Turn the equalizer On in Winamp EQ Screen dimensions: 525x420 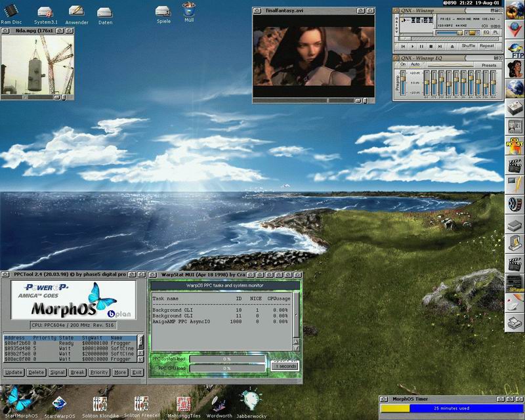click(x=403, y=64)
